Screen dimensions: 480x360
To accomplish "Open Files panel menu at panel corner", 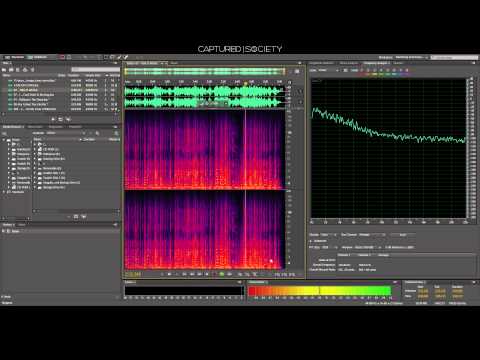I will 116,63.
